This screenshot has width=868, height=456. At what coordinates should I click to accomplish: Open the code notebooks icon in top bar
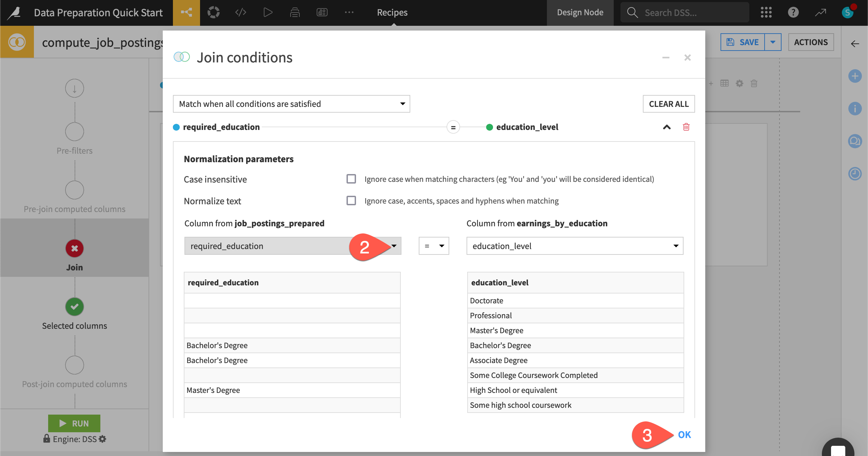coord(240,13)
